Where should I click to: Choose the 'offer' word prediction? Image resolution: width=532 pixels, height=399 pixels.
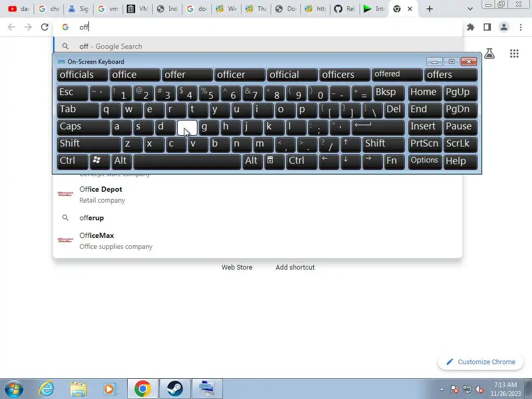[x=187, y=75]
